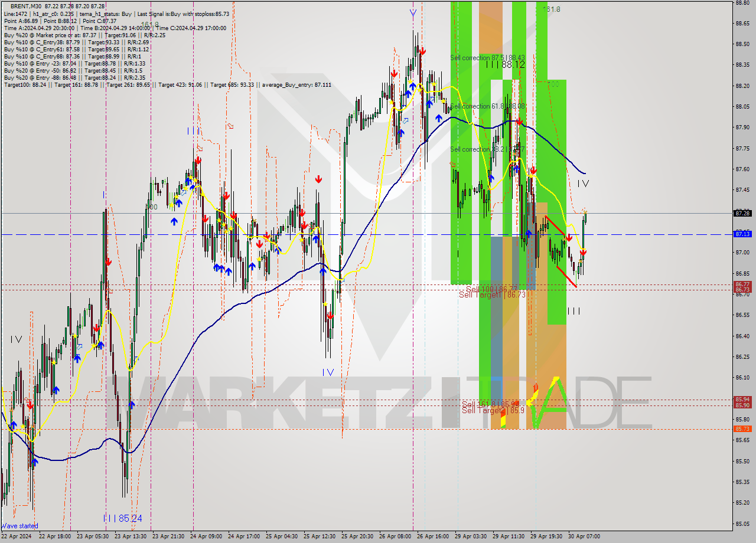Click the red price tag 85.94
Screen dimensions: 756x543
point(742,400)
